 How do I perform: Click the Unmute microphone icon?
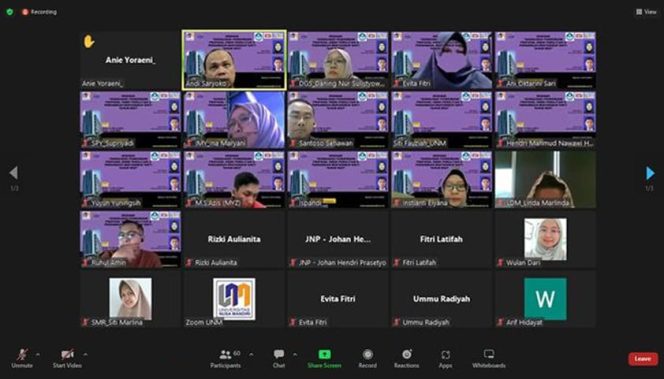pyautogui.click(x=22, y=354)
